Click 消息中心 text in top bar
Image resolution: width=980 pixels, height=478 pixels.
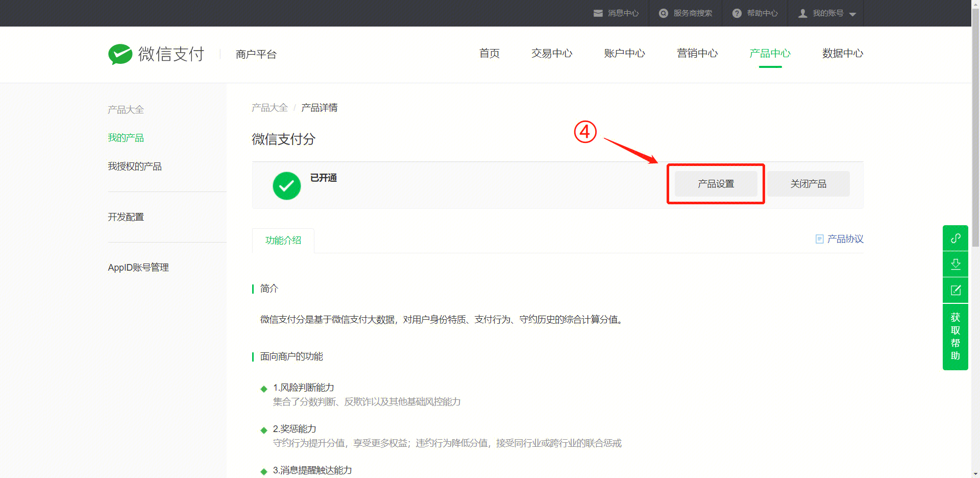pos(623,13)
